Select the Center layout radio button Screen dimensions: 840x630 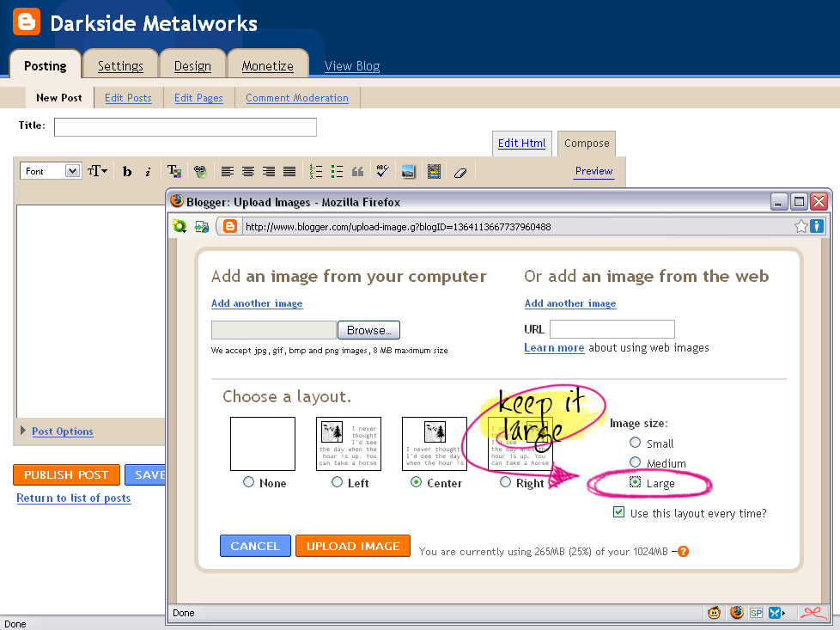pos(416,482)
